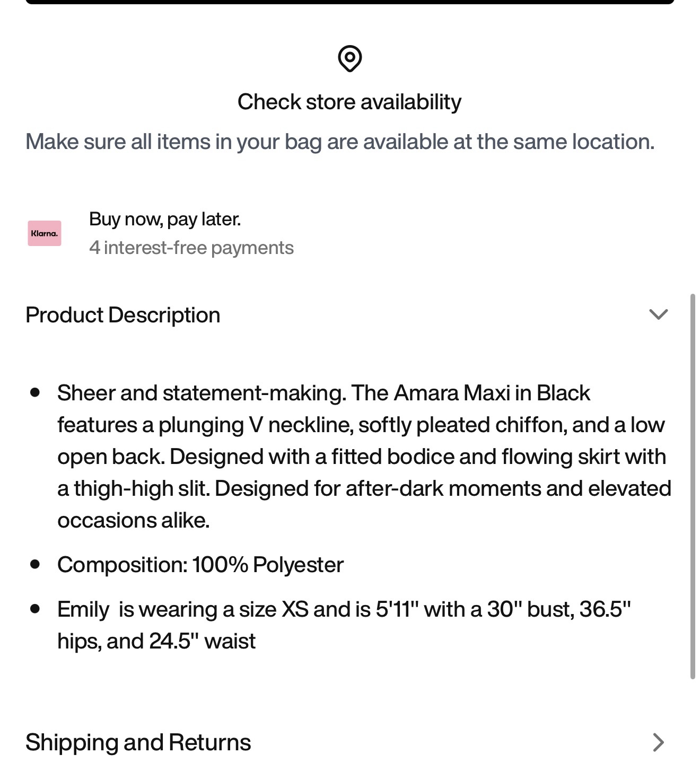Click the bullet dot beside Composition

(36, 564)
